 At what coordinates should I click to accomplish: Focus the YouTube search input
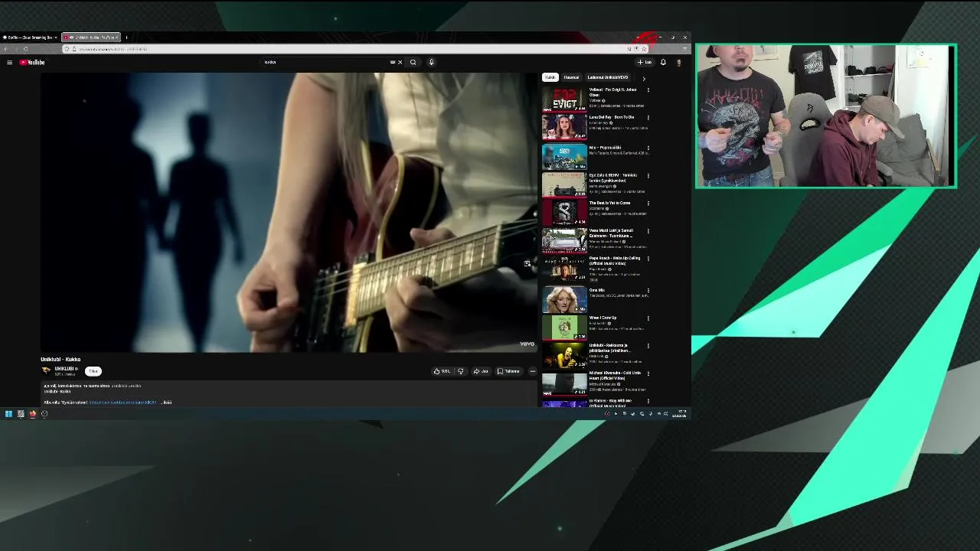tap(325, 62)
